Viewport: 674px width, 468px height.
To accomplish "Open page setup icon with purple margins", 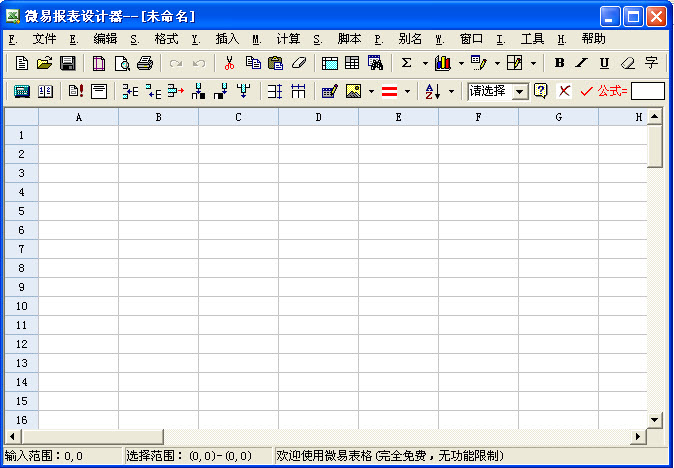I will point(99,63).
